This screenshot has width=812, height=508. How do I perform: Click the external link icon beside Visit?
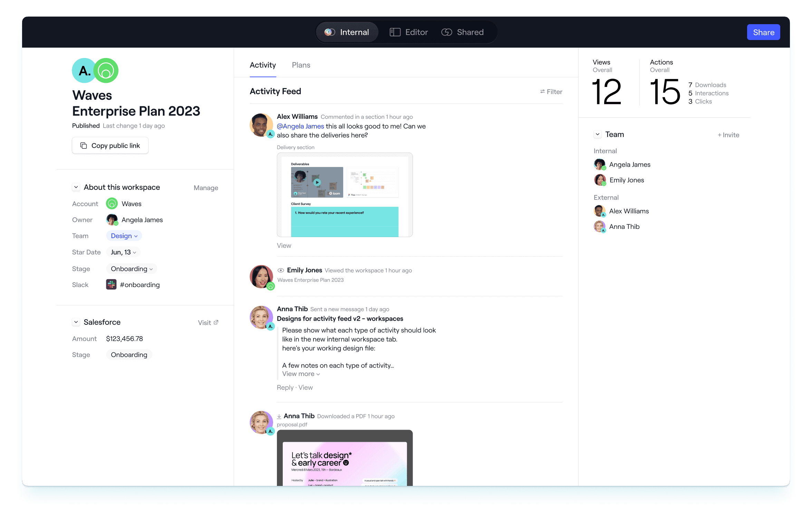point(216,322)
